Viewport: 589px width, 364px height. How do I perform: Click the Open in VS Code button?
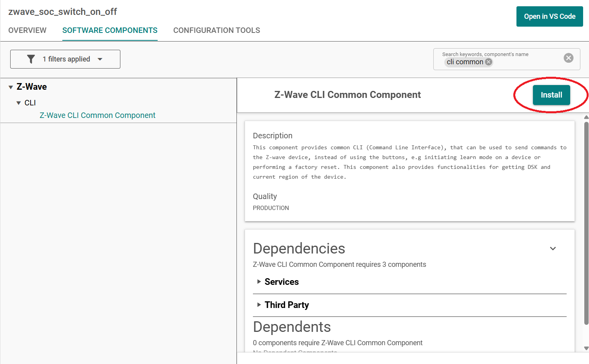550,16
